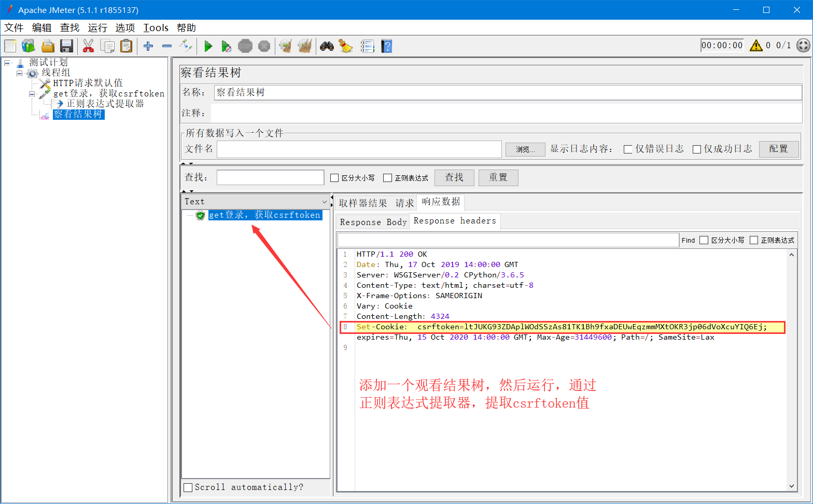
Task: Focus the 查找 search text field
Action: pyautogui.click(x=271, y=177)
